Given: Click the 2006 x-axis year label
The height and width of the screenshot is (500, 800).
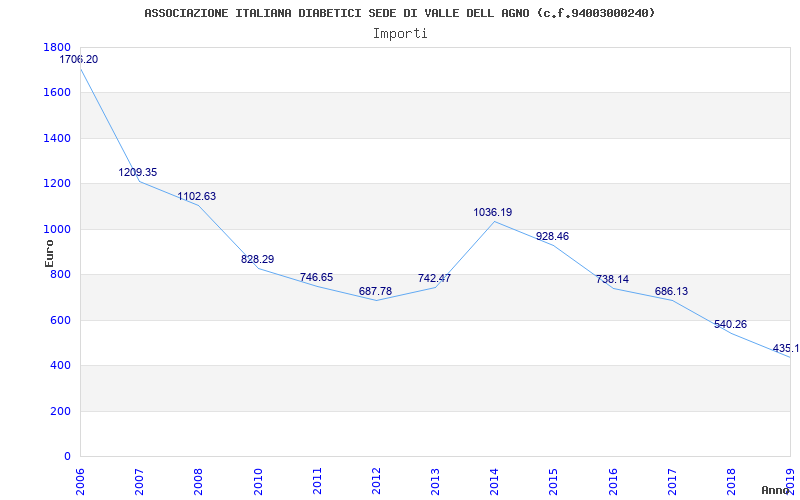Looking at the screenshot, I should tap(81, 481).
